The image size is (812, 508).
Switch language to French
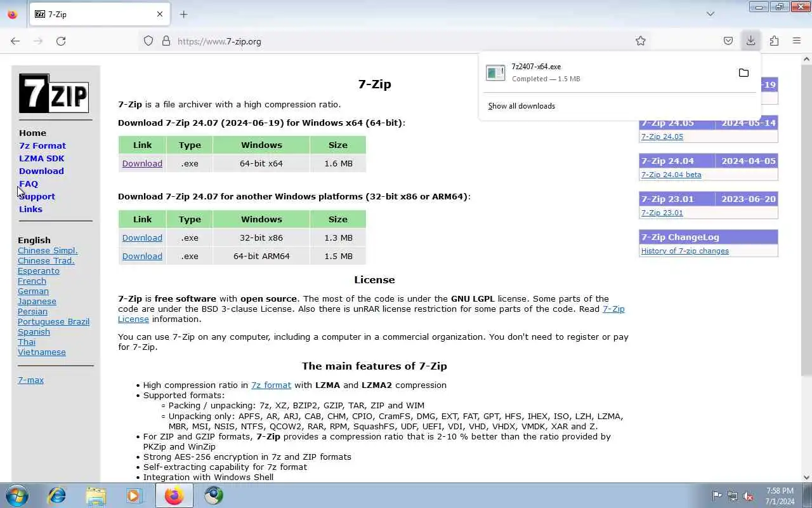pyautogui.click(x=32, y=281)
